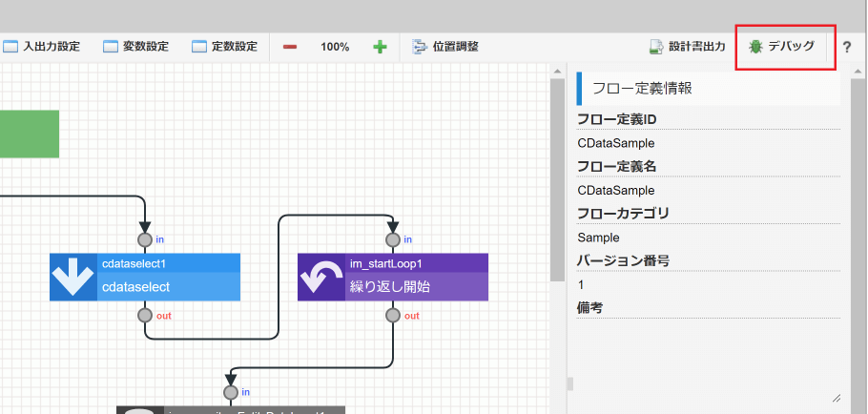
Task: Click the フロー定義情報 panel header
Action: [x=708, y=89]
